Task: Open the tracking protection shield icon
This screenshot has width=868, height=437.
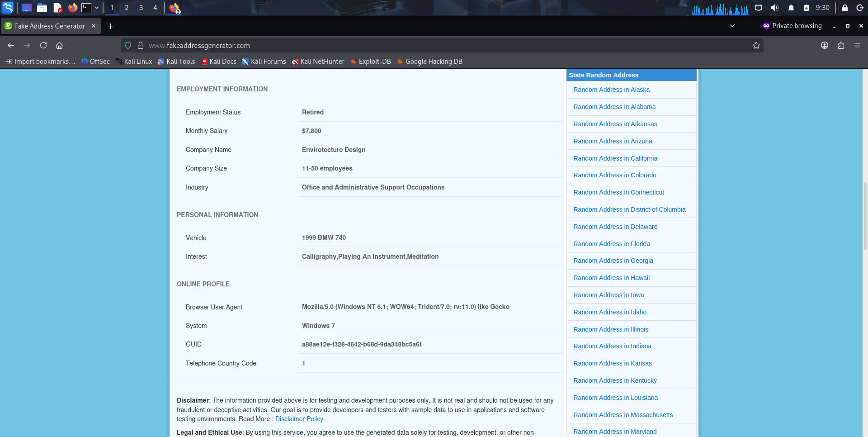Action: pyautogui.click(x=128, y=45)
